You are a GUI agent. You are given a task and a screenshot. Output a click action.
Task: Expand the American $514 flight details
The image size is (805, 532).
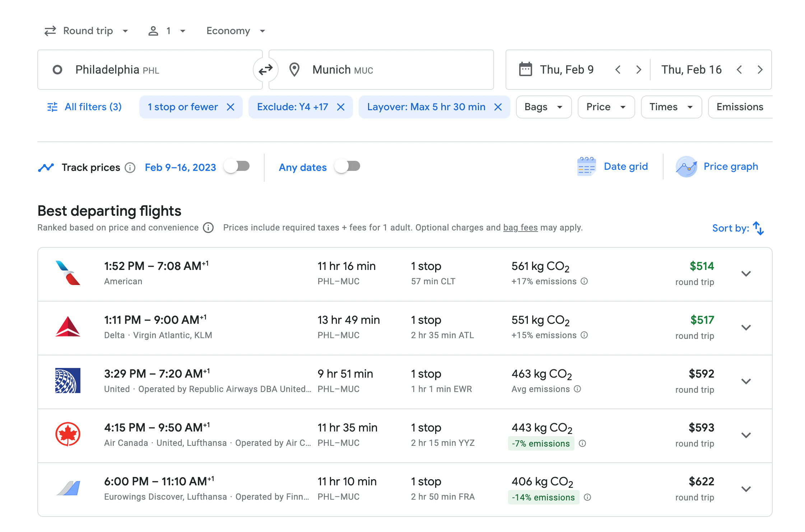pyautogui.click(x=746, y=274)
